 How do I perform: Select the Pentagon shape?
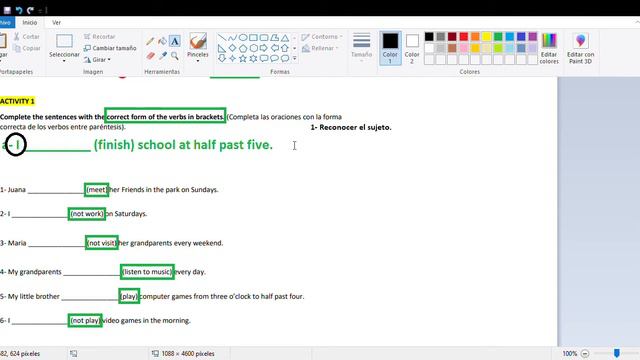243,48
